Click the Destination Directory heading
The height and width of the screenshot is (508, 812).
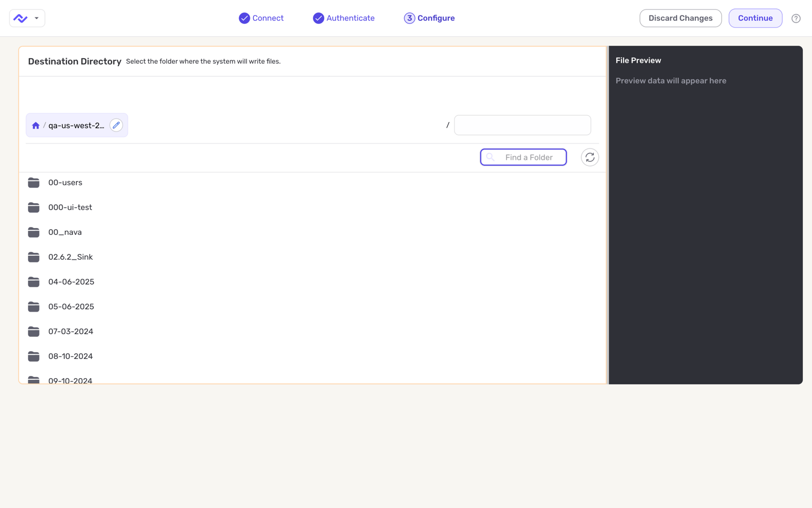point(74,62)
